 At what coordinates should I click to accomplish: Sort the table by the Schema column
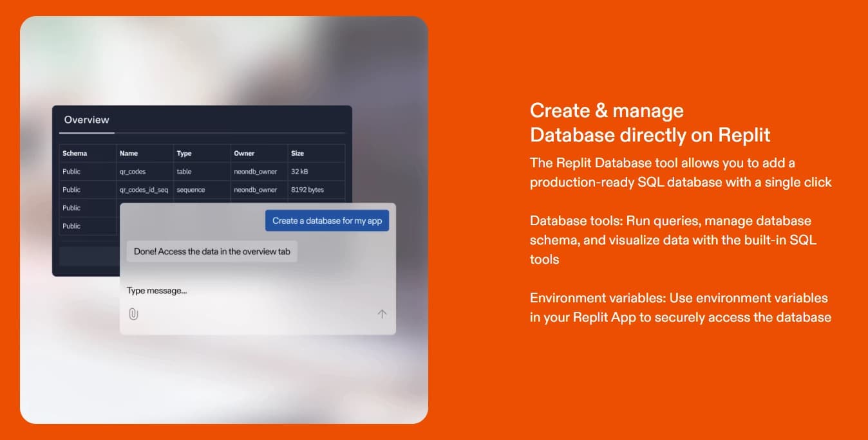[x=75, y=153]
